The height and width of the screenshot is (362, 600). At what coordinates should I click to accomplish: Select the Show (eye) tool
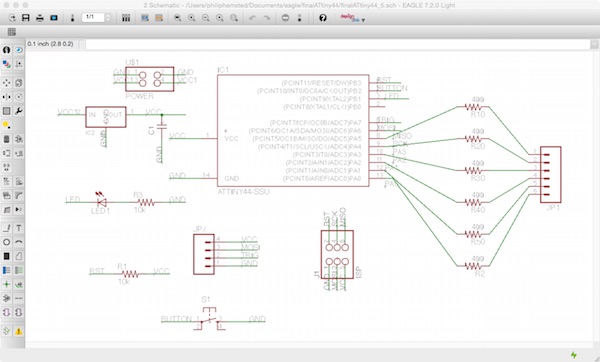tap(19, 50)
